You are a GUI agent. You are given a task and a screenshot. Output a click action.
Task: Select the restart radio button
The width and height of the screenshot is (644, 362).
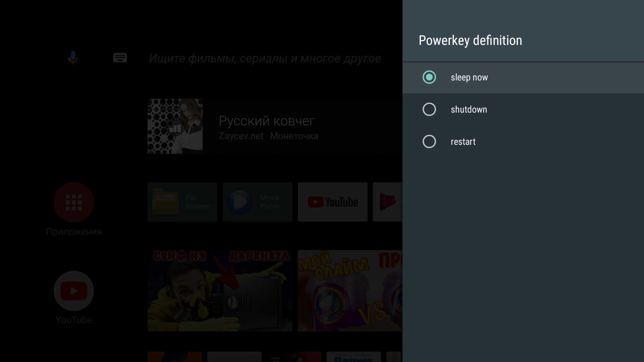point(429,141)
